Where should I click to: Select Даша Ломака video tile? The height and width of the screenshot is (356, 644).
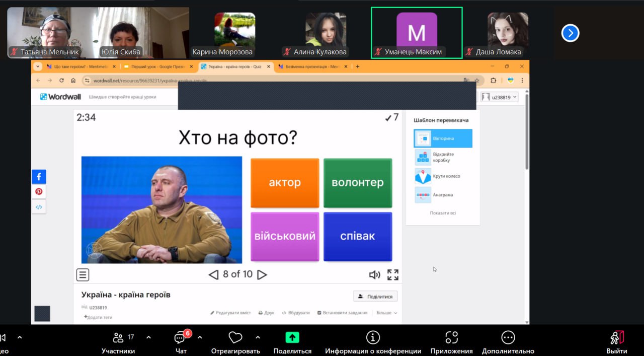coord(508,33)
